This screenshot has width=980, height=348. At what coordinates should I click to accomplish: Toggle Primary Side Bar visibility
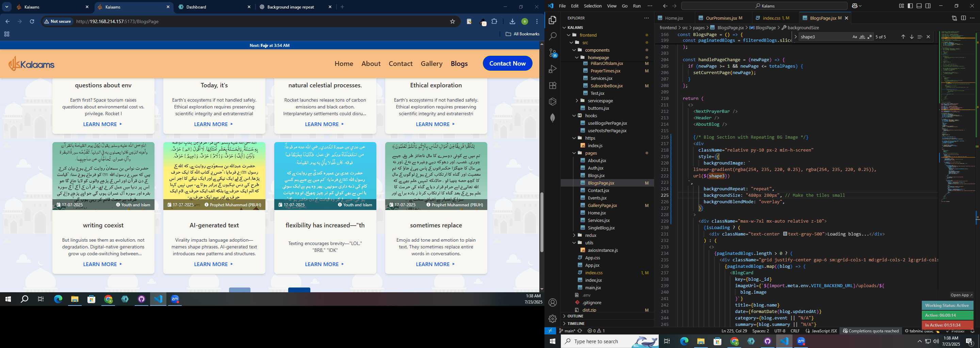tap(910, 6)
